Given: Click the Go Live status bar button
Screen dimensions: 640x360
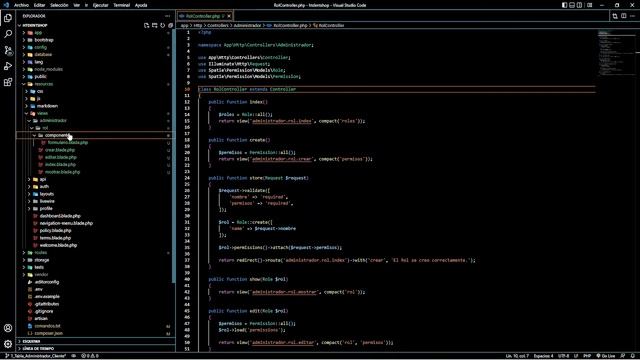Looking at the screenshot, I should point(606,356).
